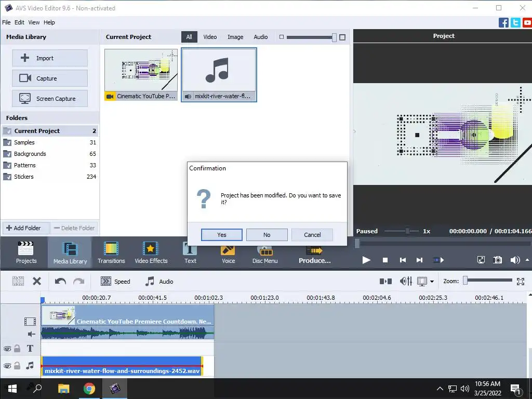Click the Capture button

click(50, 78)
